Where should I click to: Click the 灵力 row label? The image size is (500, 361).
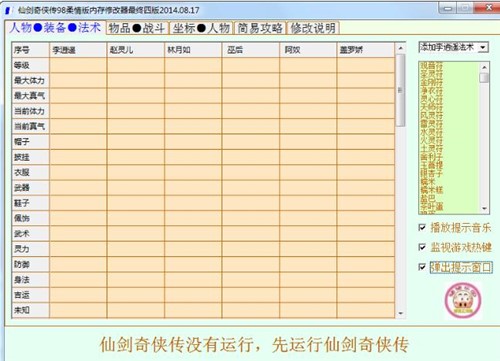(30, 249)
